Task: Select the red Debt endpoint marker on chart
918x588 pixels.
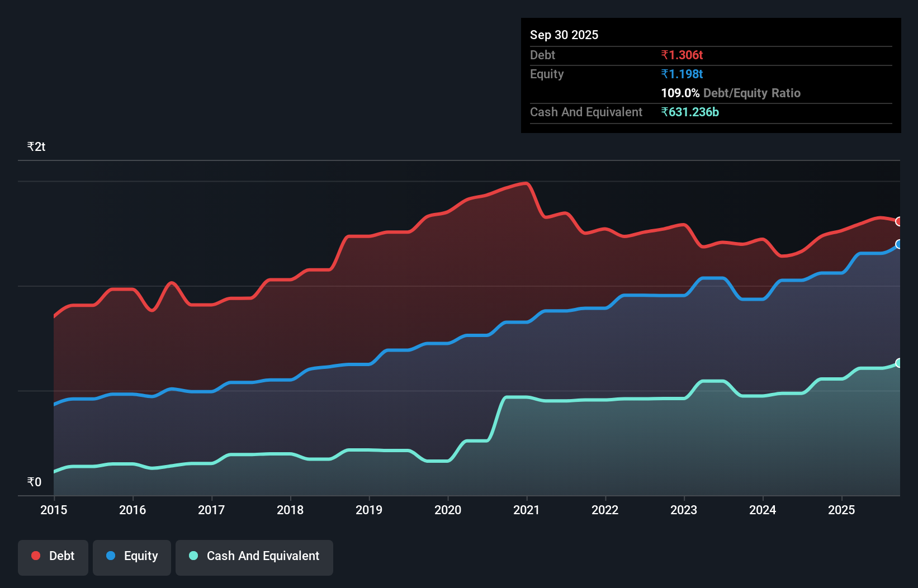Action: point(899,222)
